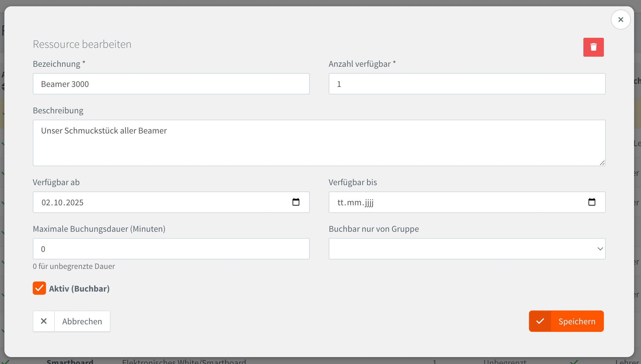This screenshot has height=364, width=641.
Task: Click the Verfügbar ab date 02.10.2025
Action: [63, 202]
